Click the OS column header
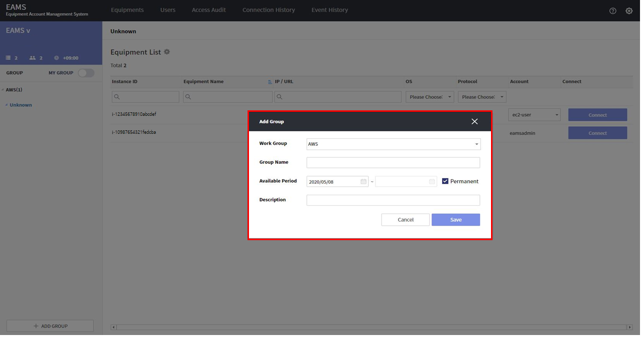 tap(409, 81)
